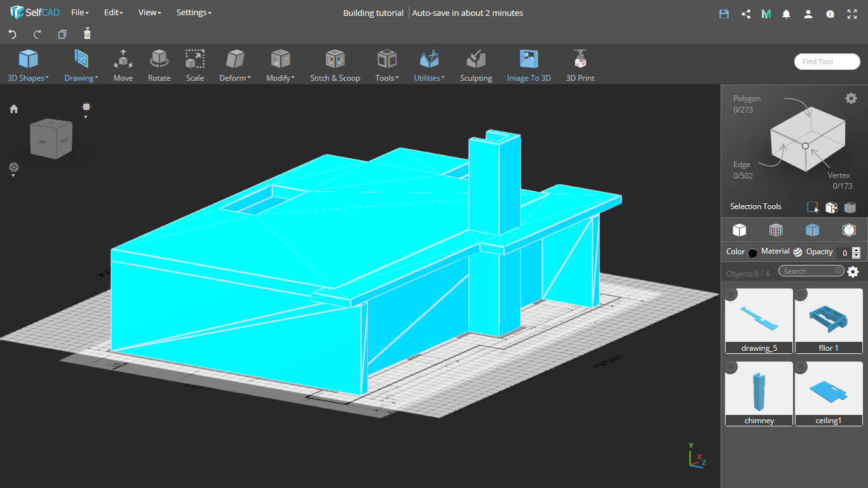Launch the Image To 3D tool
Image resolution: width=868 pixels, height=488 pixels.
(x=529, y=65)
